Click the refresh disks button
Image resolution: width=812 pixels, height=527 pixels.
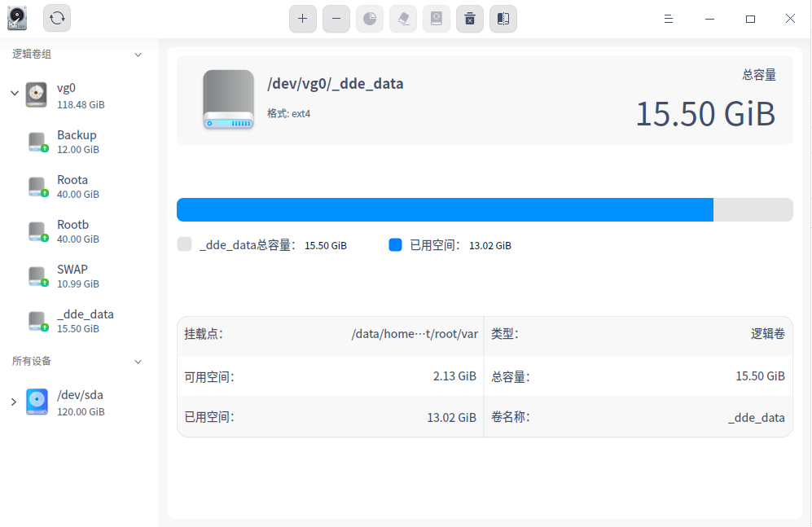coord(57,19)
